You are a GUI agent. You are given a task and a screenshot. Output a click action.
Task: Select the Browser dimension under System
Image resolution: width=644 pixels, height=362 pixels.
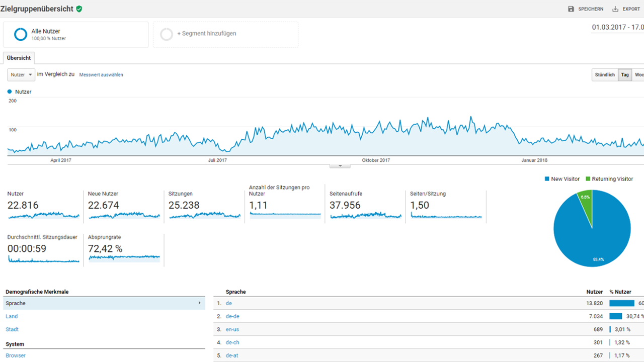[x=16, y=355]
